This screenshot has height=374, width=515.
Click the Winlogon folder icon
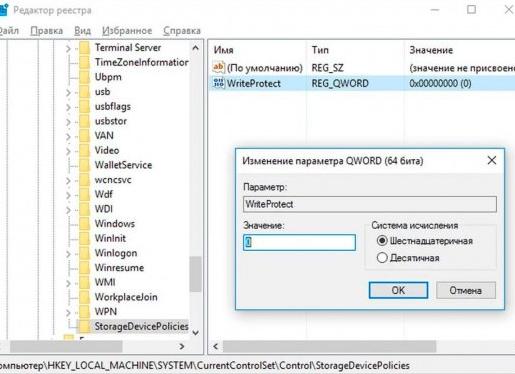pyautogui.click(x=85, y=253)
